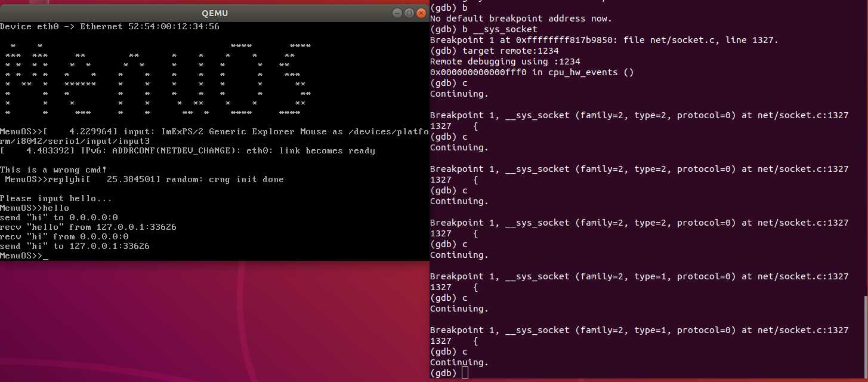868x382 pixels.
Task: Click the last MenuOS>> prompt in QEMU
Action: point(21,255)
